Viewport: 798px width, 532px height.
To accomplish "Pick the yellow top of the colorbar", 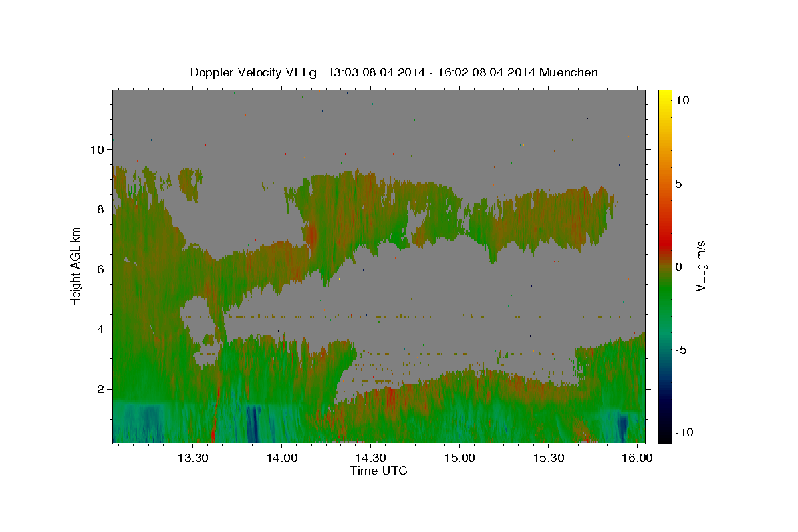I will pos(665,94).
